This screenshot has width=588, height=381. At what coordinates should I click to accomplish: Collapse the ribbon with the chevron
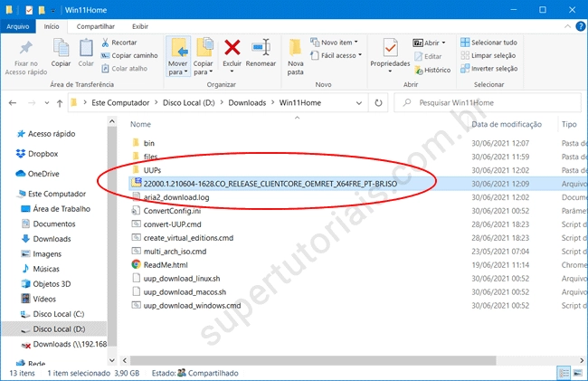tap(567, 26)
